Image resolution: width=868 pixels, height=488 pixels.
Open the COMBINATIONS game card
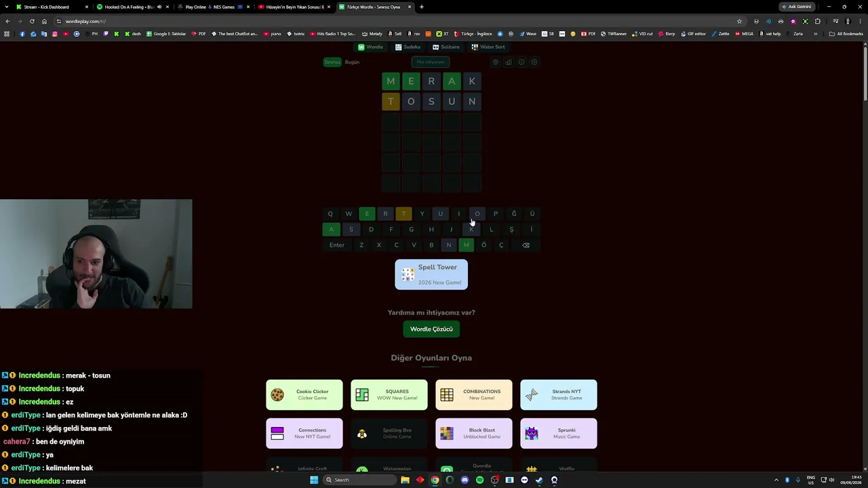click(474, 395)
